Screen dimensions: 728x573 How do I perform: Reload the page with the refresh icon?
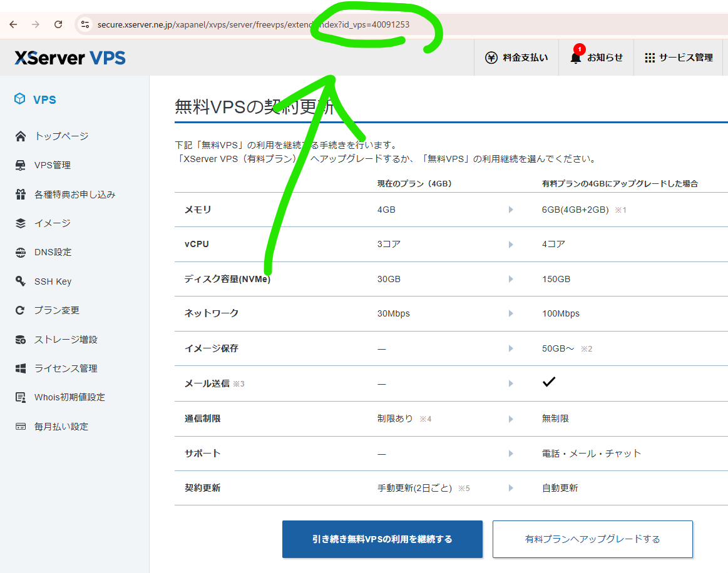coord(58,24)
